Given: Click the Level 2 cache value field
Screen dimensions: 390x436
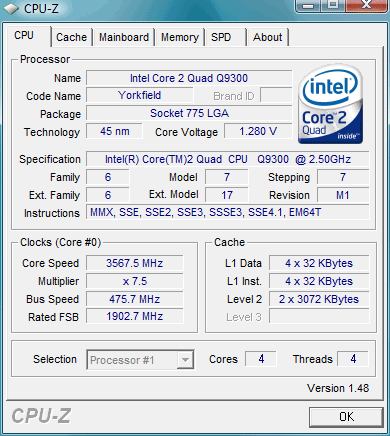Looking at the screenshot, I should 319,299.
